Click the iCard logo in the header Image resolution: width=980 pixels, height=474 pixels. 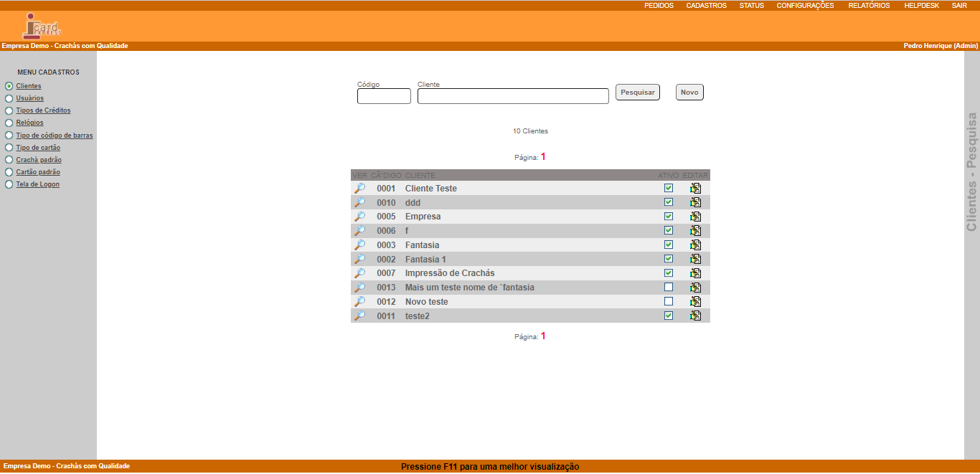(x=42, y=26)
